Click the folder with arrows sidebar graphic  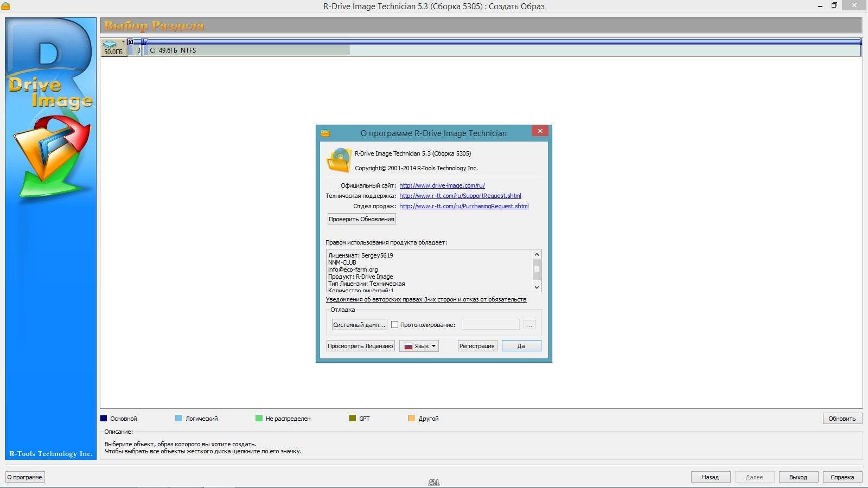coord(52,157)
